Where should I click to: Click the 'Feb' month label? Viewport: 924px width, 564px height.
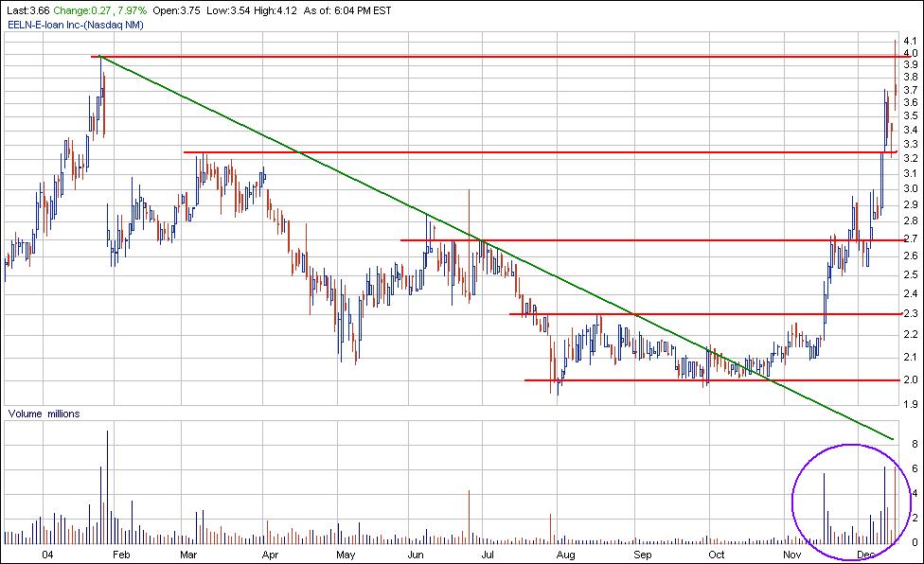click(x=121, y=555)
